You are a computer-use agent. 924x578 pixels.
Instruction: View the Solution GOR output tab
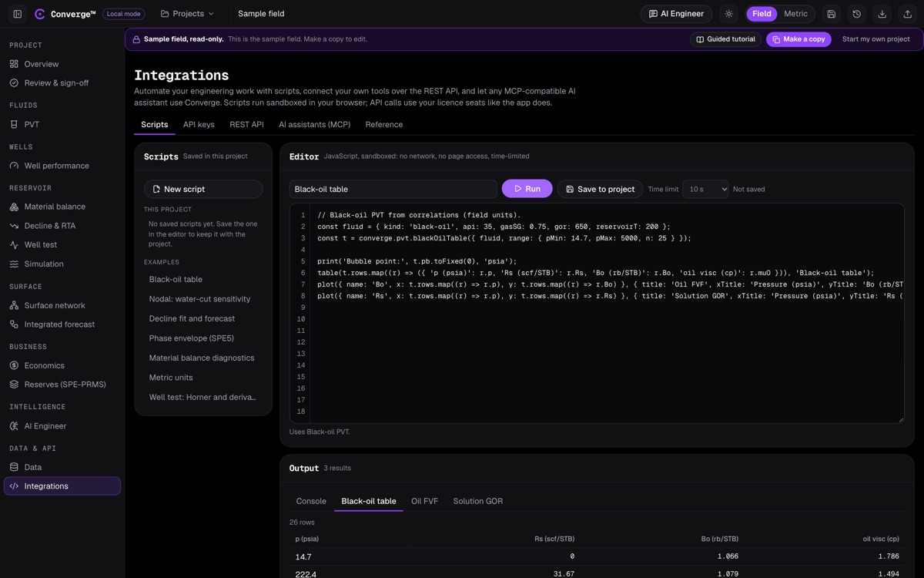coord(478,501)
